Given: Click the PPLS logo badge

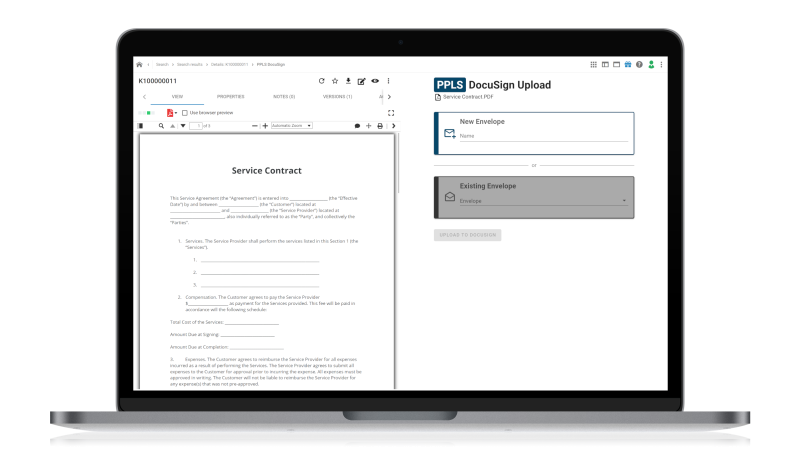Looking at the screenshot, I should click(449, 85).
